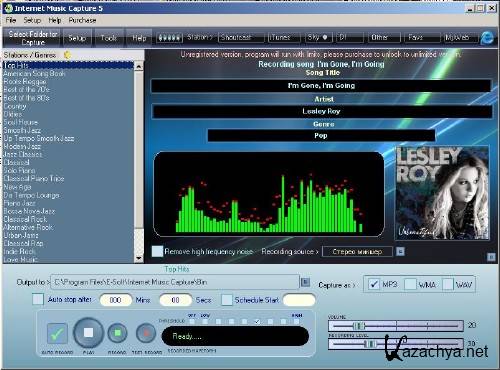Uncheck the MP3 capture format

374,284
